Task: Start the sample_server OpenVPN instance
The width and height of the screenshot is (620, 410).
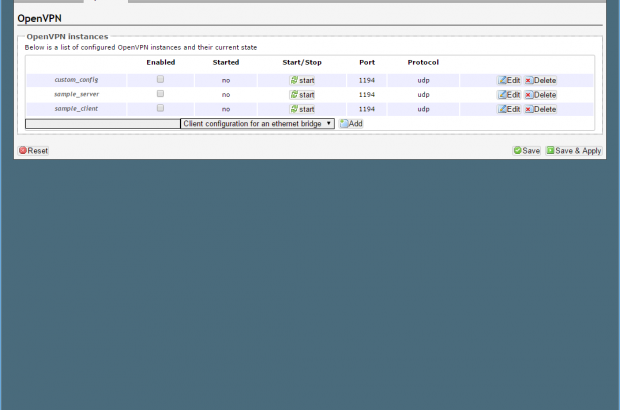Action: coord(302,95)
